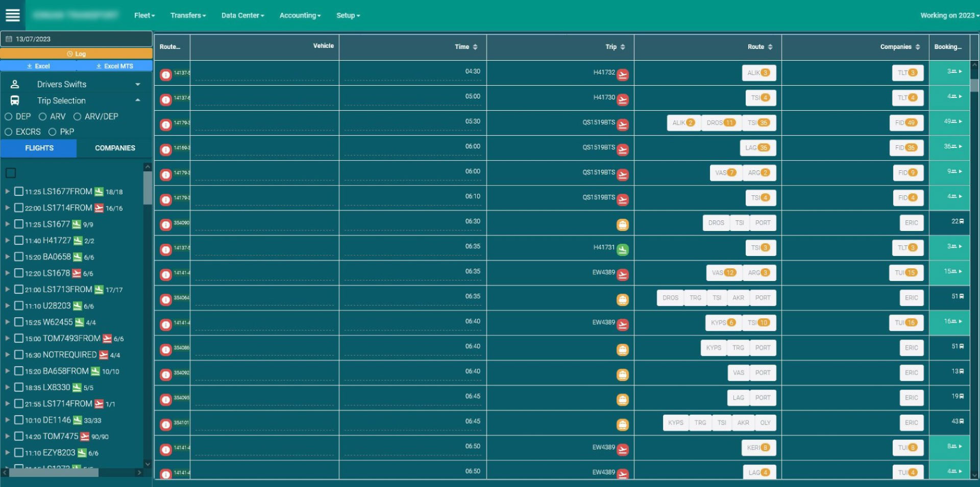Click the date field showing 13/07/2023

76,39
